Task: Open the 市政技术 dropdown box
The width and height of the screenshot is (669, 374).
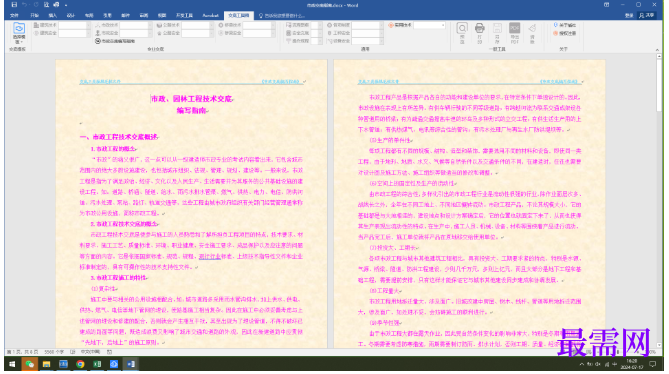Action: click(x=136, y=25)
